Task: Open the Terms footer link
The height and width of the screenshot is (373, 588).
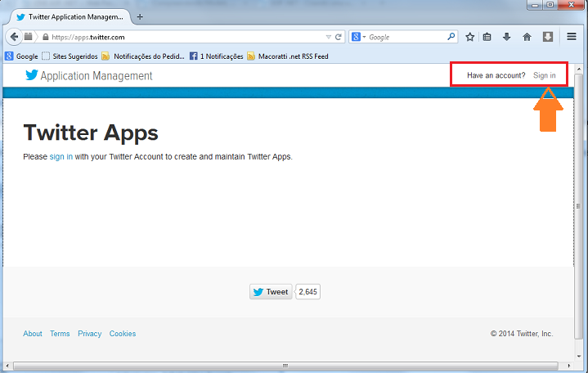Action: pos(60,334)
